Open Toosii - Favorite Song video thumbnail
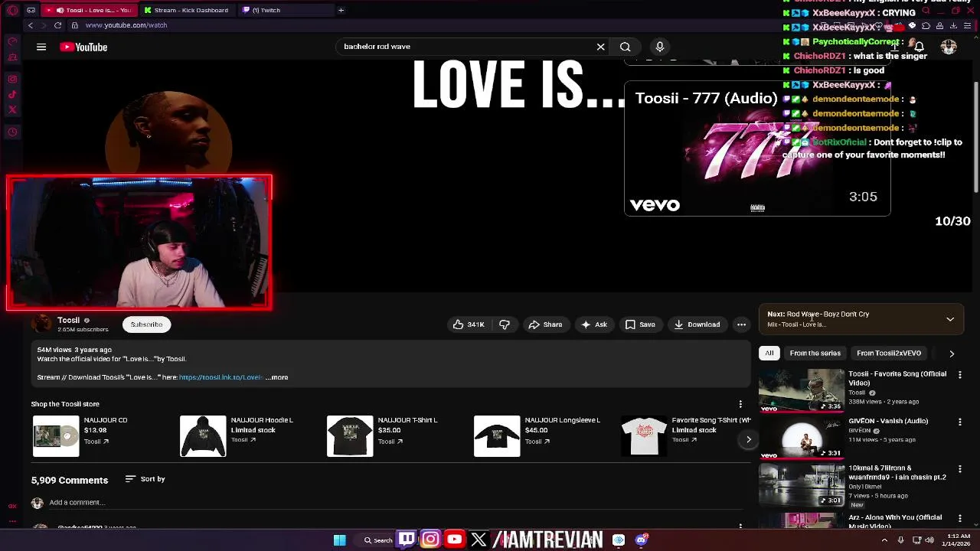Image resolution: width=980 pixels, height=551 pixels. (x=802, y=391)
